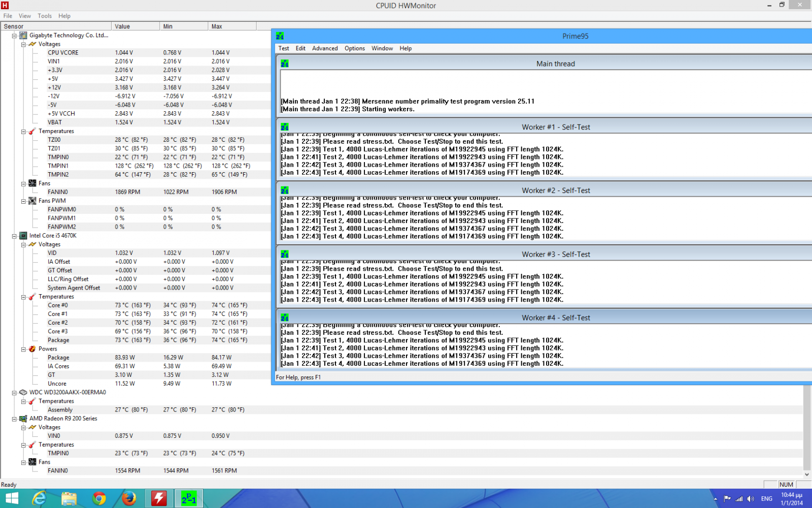This screenshot has height=508, width=812.
Task: Click the Worker #1 window icon
Action: tap(284, 127)
